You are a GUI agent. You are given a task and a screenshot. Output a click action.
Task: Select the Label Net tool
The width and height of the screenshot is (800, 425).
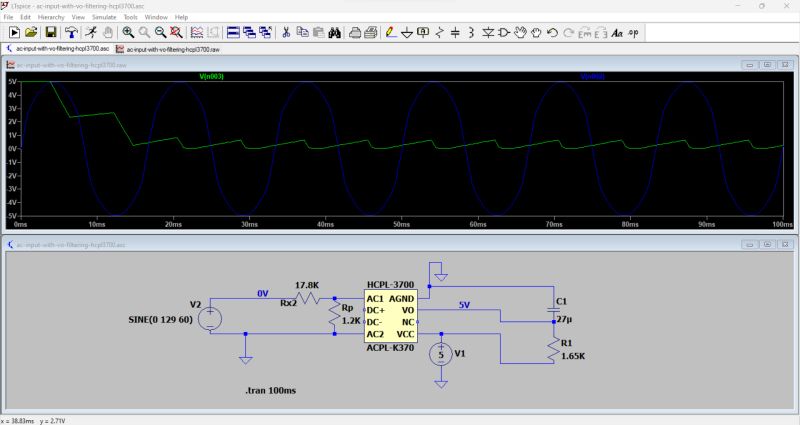click(423, 33)
